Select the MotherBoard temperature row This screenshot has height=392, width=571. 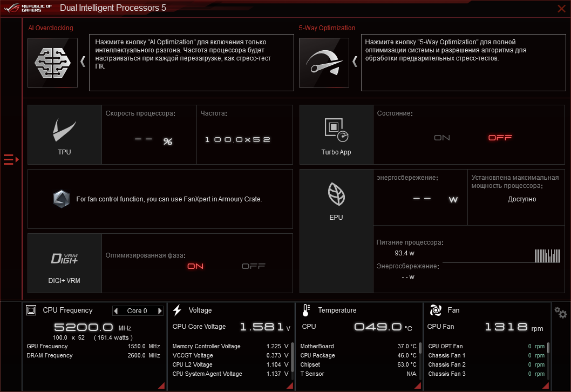pyautogui.click(x=358, y=347)
